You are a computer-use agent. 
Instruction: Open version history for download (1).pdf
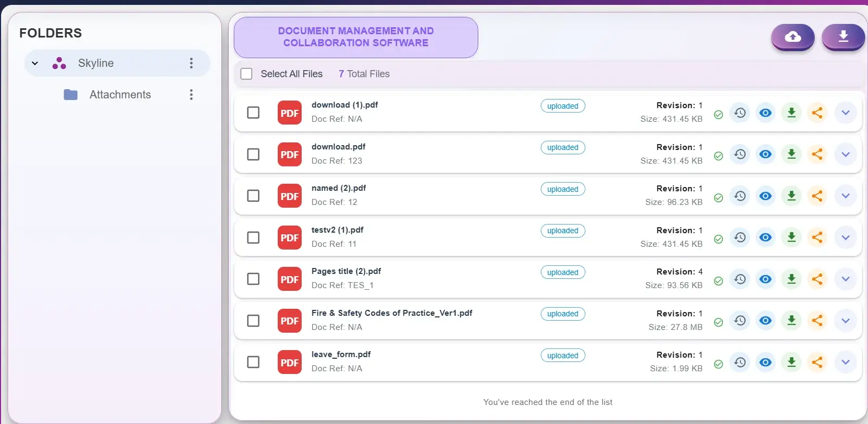click(x=740, y=113)
